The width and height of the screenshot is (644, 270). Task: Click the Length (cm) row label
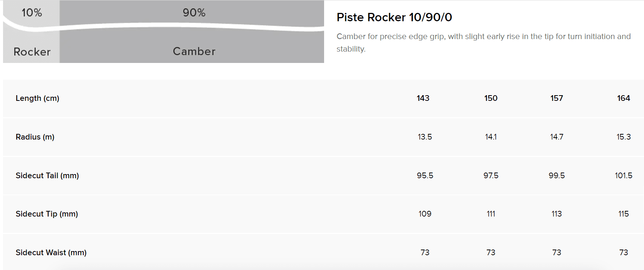click(37, 98)
